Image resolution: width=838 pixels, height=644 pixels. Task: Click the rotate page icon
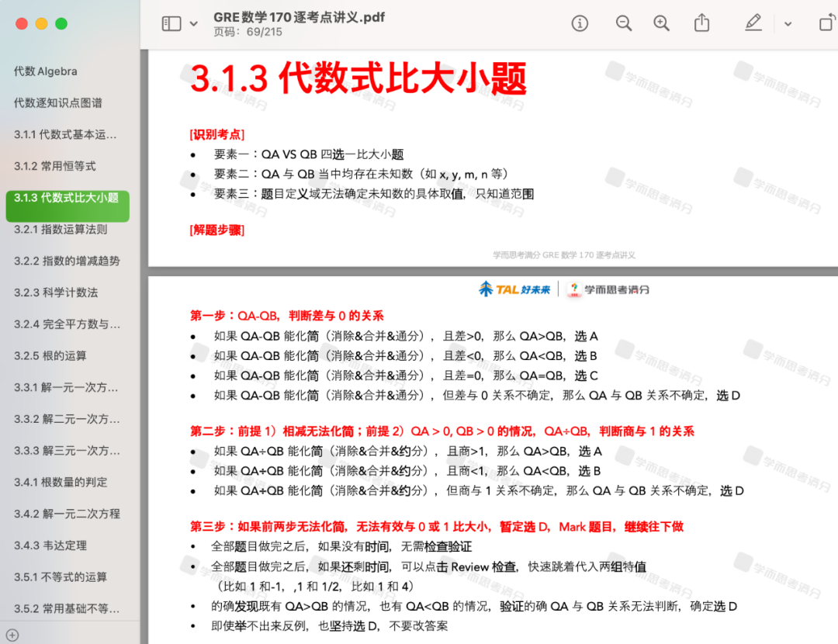coord(827,23)
